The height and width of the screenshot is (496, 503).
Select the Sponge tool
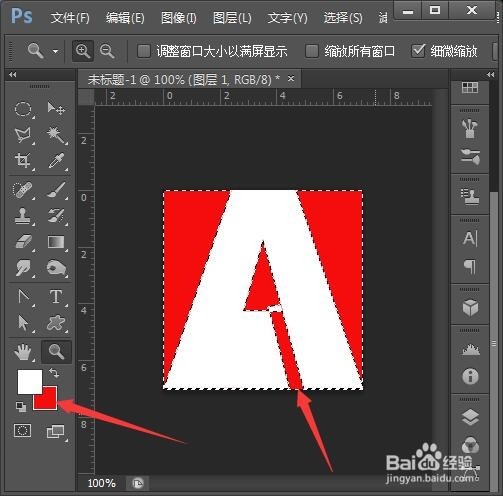56,268
